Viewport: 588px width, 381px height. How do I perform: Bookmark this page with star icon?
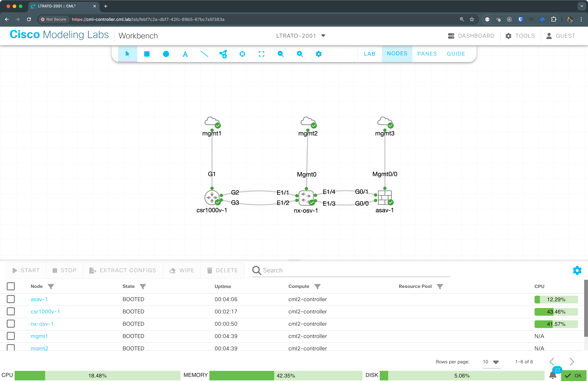coord(472,19)
